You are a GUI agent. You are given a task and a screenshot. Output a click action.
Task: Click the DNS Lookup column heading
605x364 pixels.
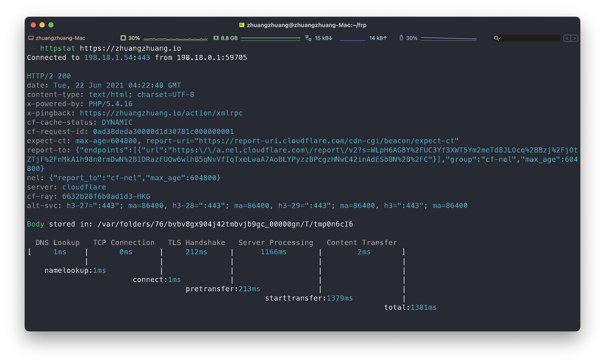[x=58, y=243]
